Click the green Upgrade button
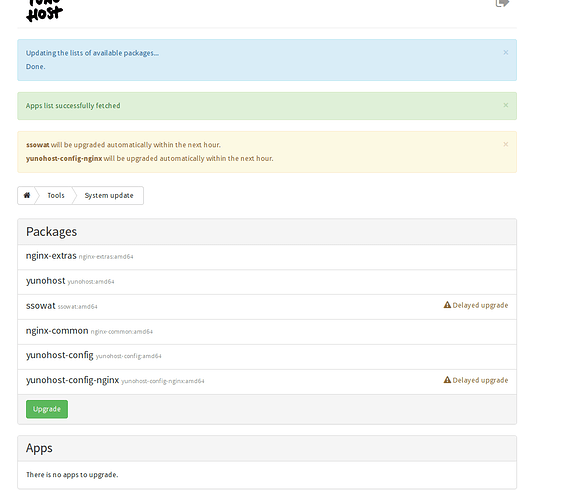Screen dimensions: 568x500 (x=47, y=409)
